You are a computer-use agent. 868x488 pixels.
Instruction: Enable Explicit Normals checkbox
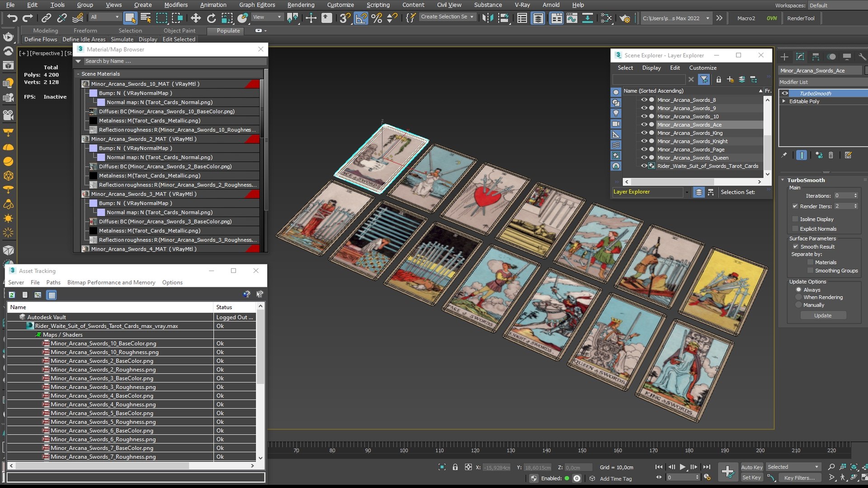(x=795, y=229)
